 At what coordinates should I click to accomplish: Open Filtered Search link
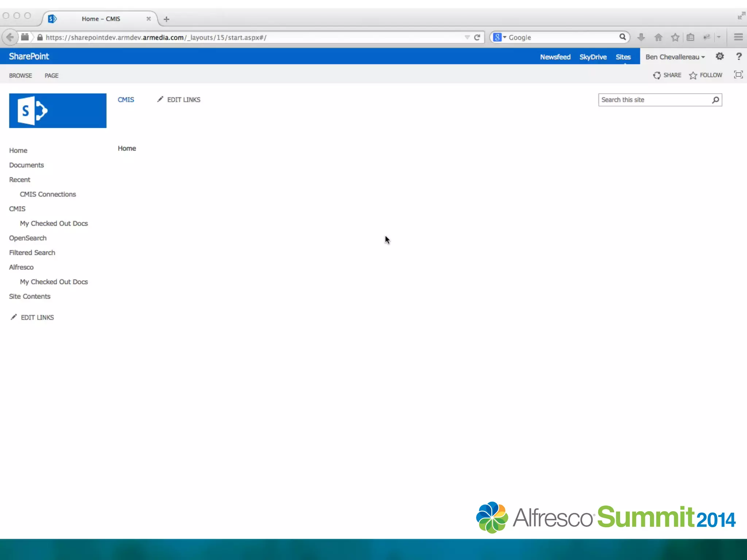coord(32,252)
